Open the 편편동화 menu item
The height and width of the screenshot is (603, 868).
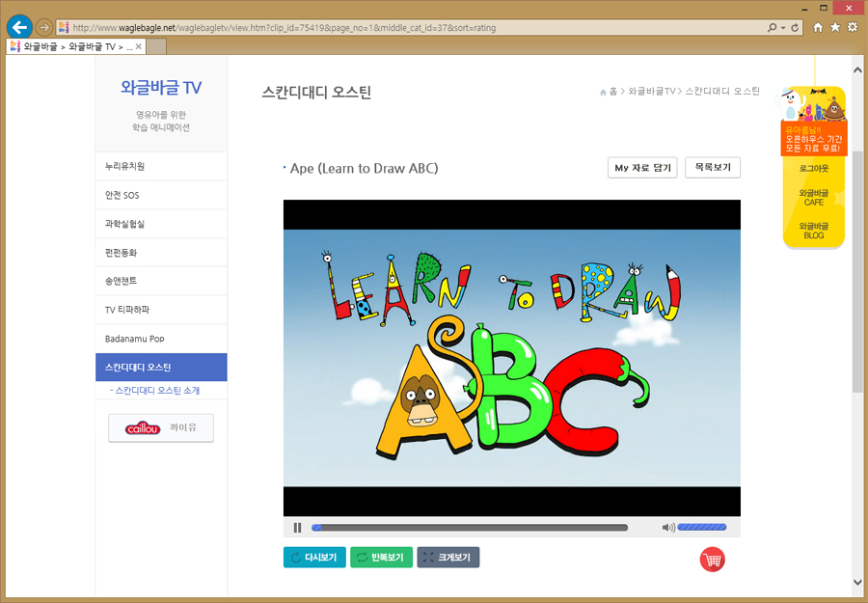pyautogui.click(x=161, y=253)
